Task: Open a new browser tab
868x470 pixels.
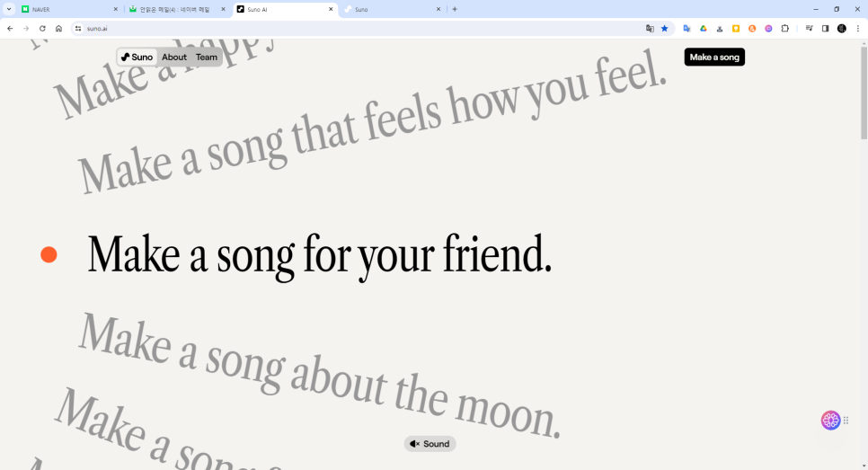Action: (x=455, y=9)
